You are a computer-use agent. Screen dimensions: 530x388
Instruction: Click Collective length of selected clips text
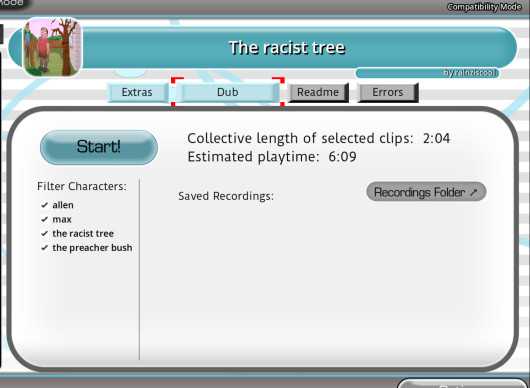click(319, 138)
